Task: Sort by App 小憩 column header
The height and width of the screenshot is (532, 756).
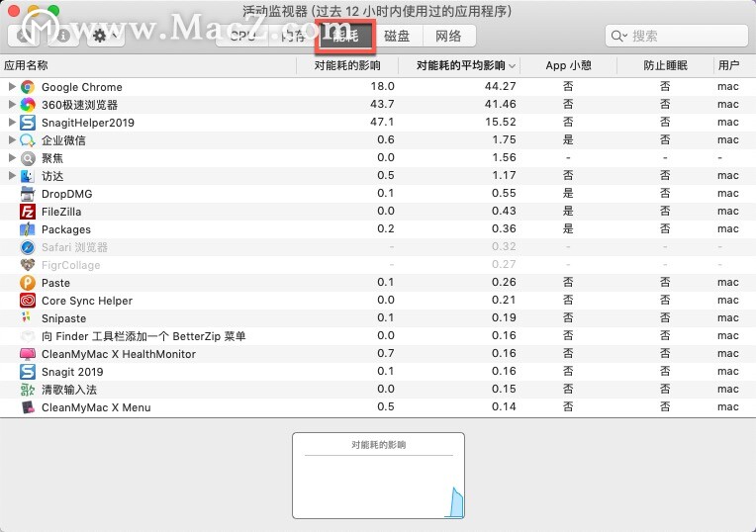Action: [568, 65]
